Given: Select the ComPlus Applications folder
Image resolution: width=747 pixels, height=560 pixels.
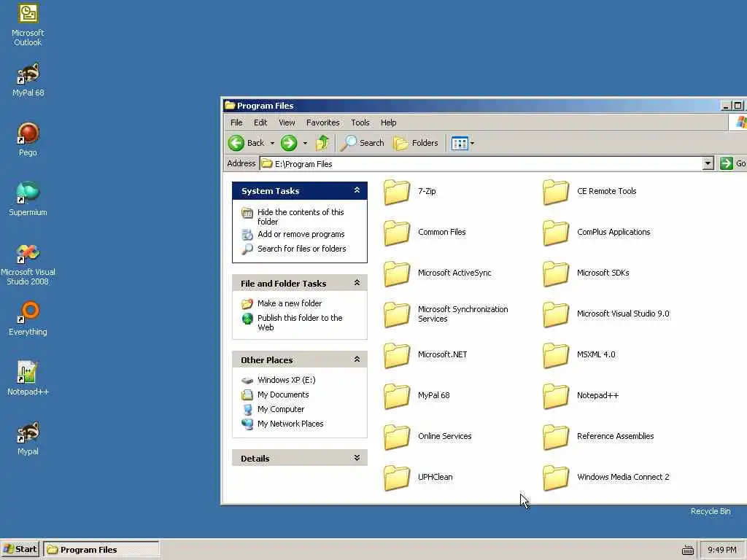Looking at the screenshot, I should tap(597, 233).
